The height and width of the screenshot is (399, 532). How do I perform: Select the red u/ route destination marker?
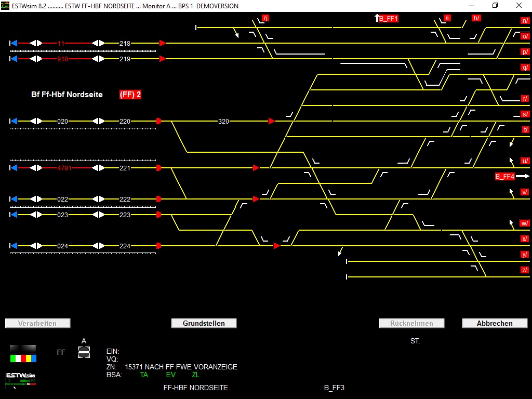[x=525, y=161]
